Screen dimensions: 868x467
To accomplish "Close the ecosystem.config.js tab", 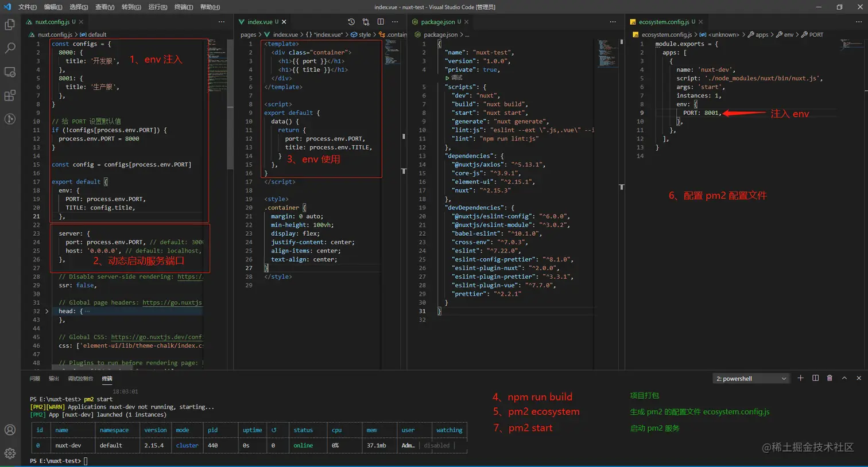I will pos(700,22).
